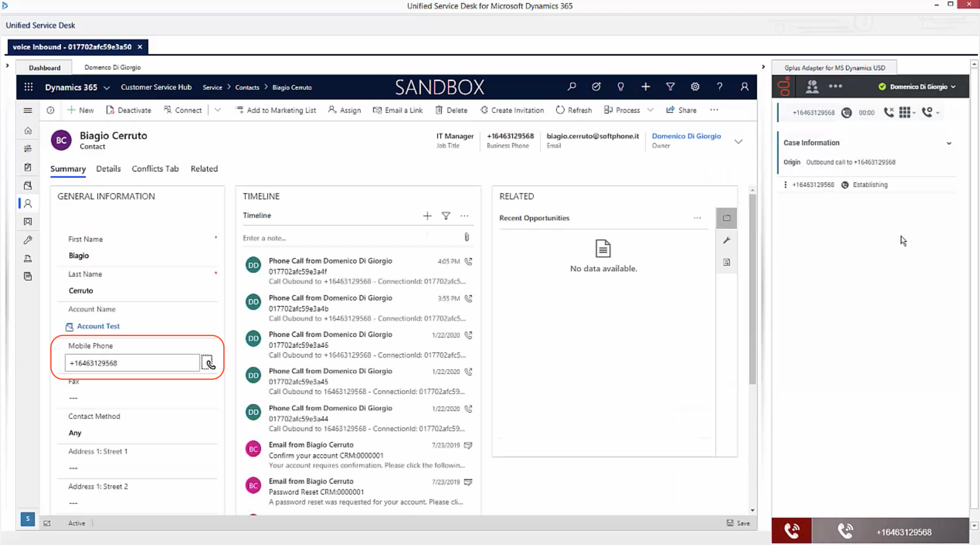The width and height of the screenshot is (980, 545).
Task: Open the settings gear in the Dynamics header
Action: coord(695,87)
